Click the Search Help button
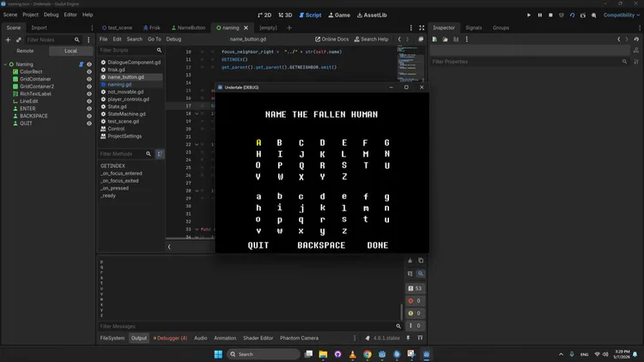Screen dimensions: 644x362 [x=371, y=39]
